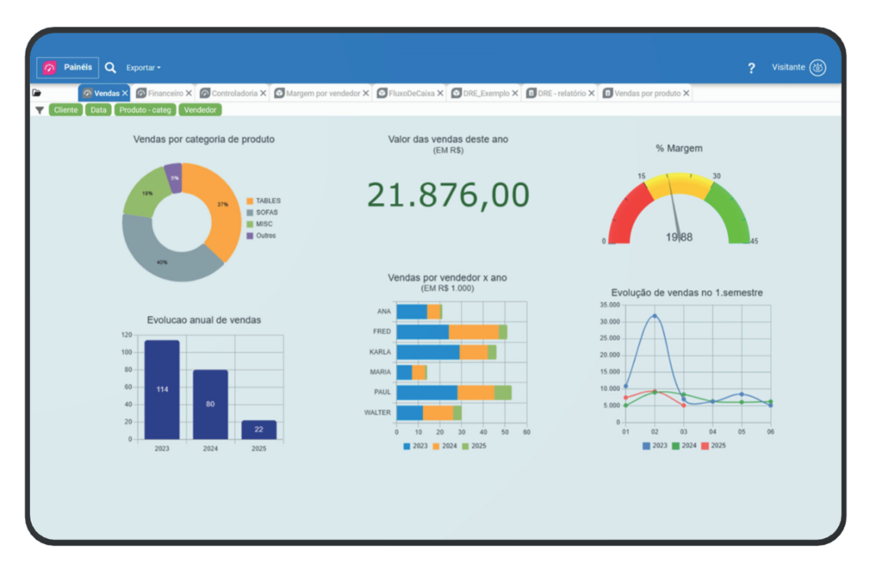Toggle 2024 series in vendas por vendedor legend
The height and width of the screenshot is (588, 882).
[447, 446]
